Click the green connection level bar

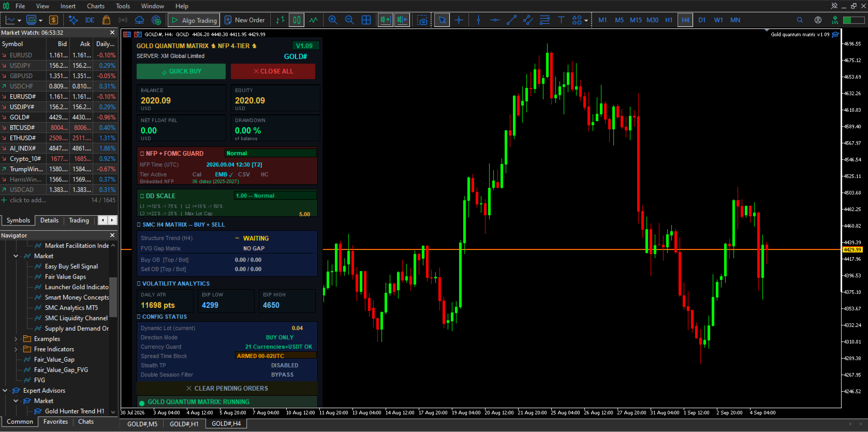point(854,20)
